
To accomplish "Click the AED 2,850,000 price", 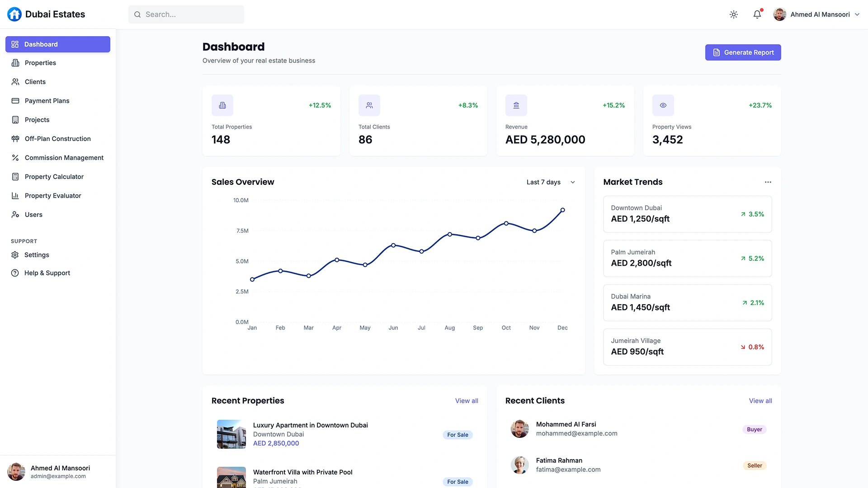I will pyautogui.click(x=276, y=443).
